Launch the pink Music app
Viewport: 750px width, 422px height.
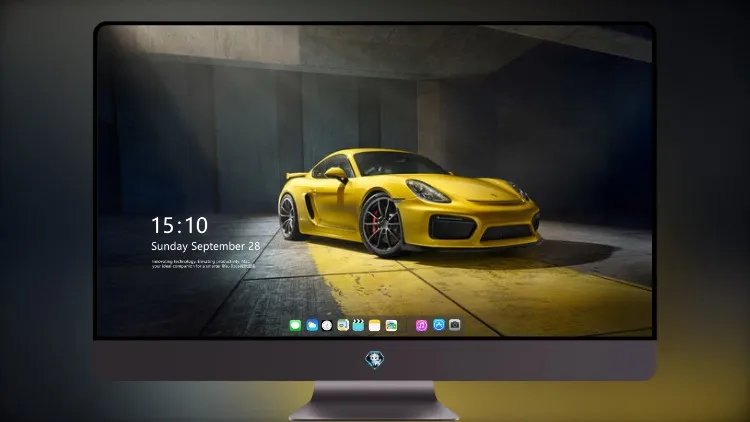tap(421, 325)
